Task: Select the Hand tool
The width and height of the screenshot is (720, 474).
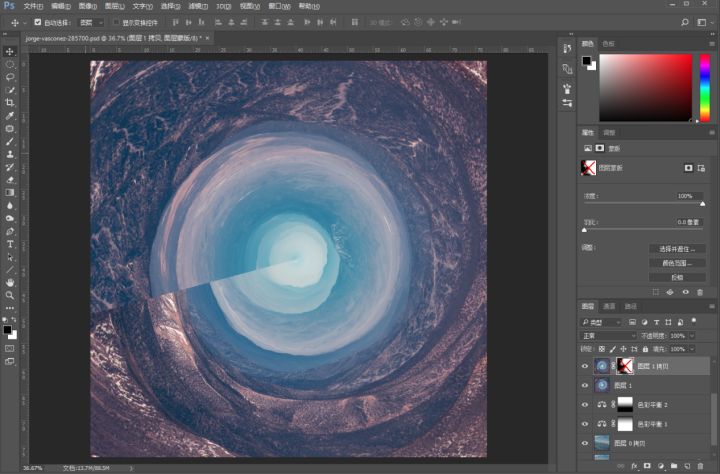Action: [x=10, y=282]
